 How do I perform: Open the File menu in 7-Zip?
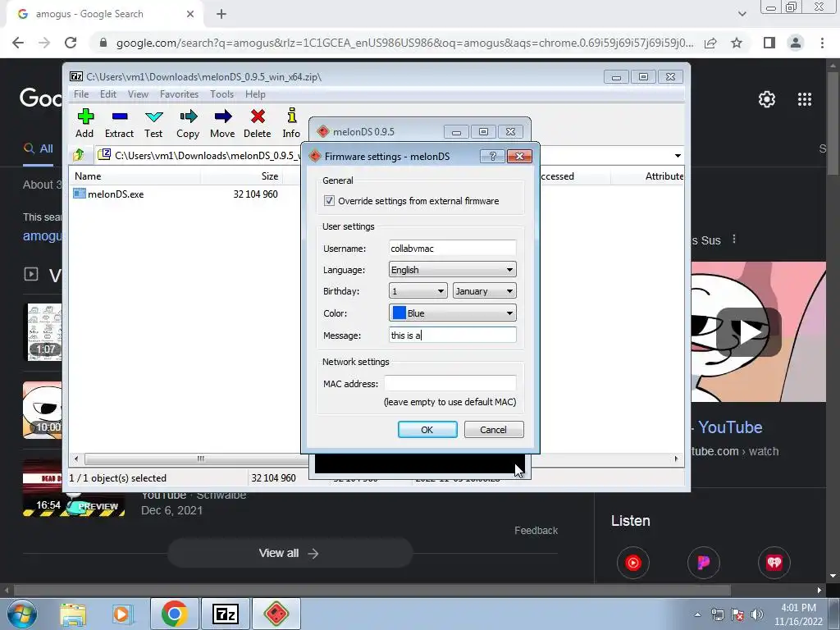(x=81, y=94)
